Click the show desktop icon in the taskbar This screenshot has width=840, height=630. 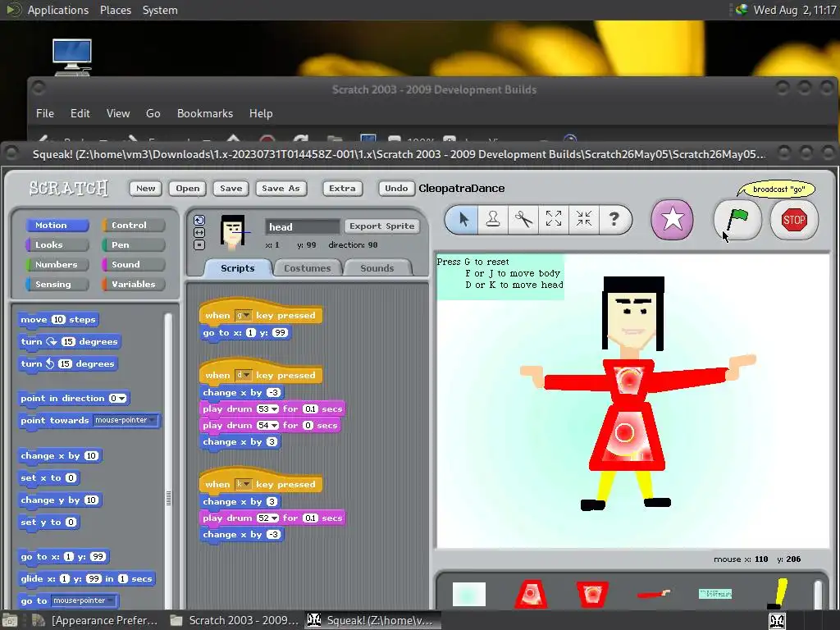(x=9, y=620)
